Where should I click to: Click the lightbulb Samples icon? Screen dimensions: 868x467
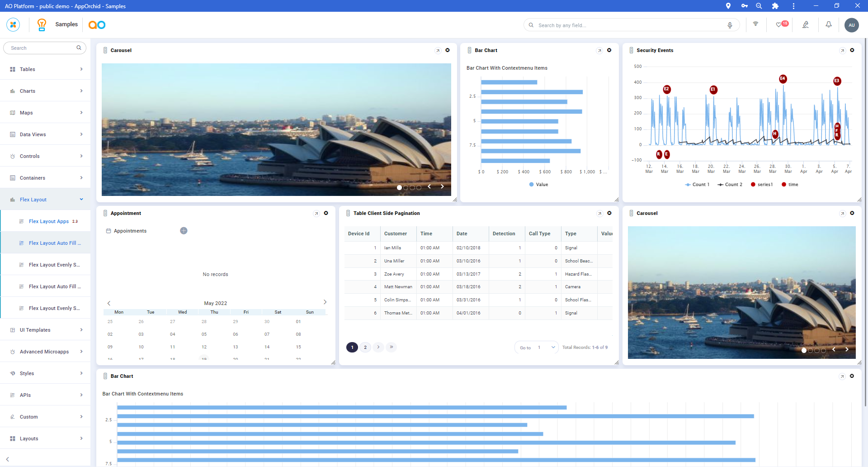pyautogui.click(x=42, y=25)
